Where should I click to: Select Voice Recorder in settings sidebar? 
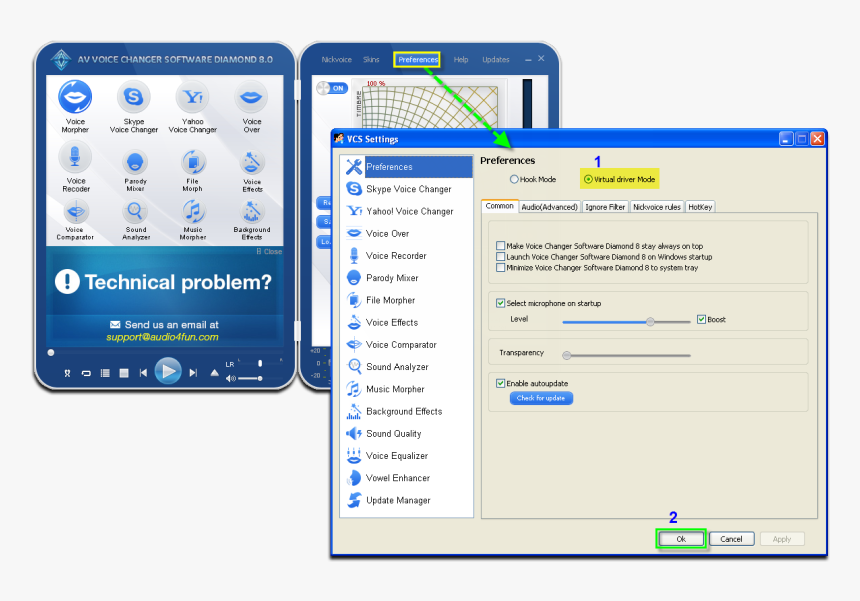(407, 256)
